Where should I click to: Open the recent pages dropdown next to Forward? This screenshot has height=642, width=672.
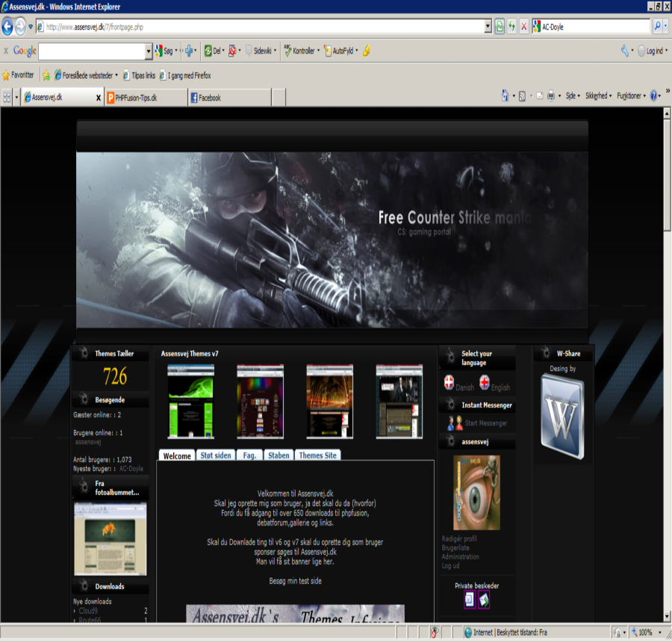tap(31, 27)
